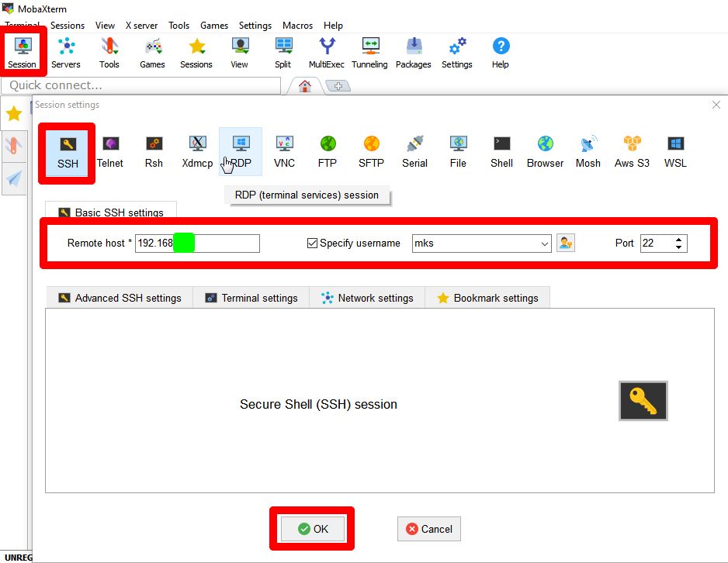Viewport: 728px width, 563px height.
Task: Open the Settings gears toolbar icon
Action: [x=457, y=53]
